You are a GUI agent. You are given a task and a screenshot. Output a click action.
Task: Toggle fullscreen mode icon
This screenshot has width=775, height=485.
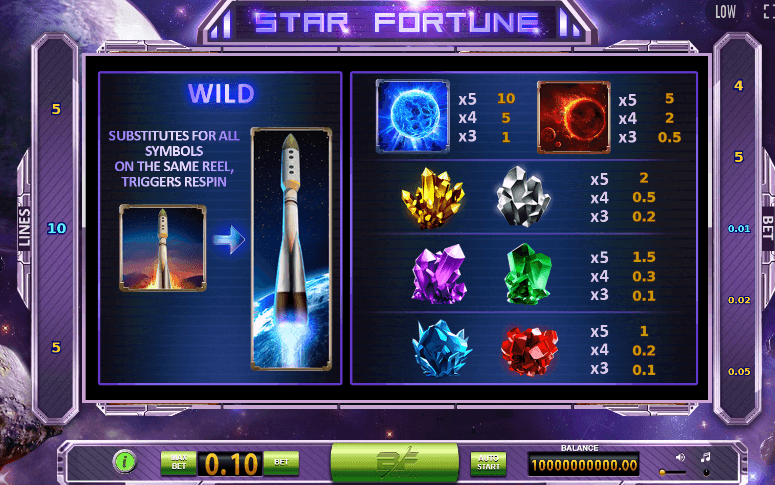point(769,11)
